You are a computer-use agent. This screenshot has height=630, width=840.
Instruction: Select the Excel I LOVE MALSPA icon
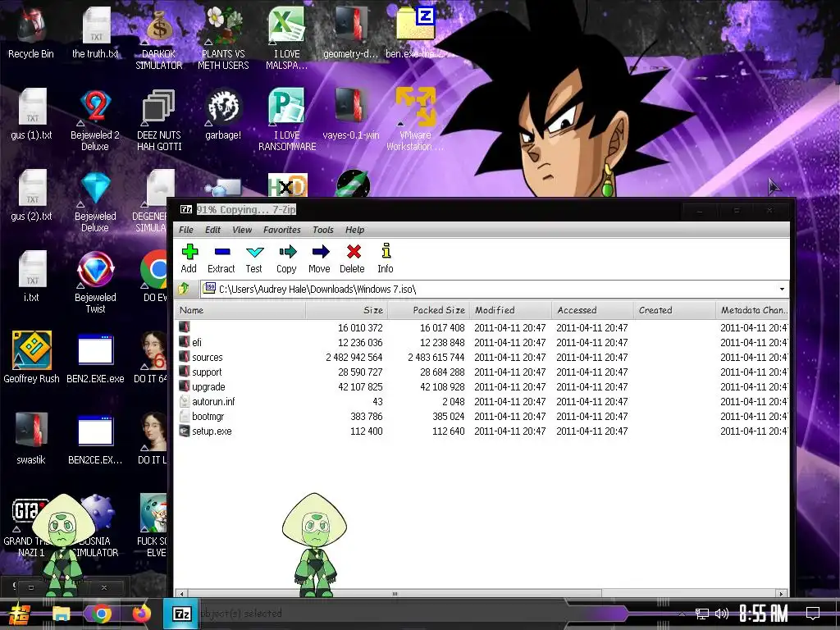coord(286,39)
